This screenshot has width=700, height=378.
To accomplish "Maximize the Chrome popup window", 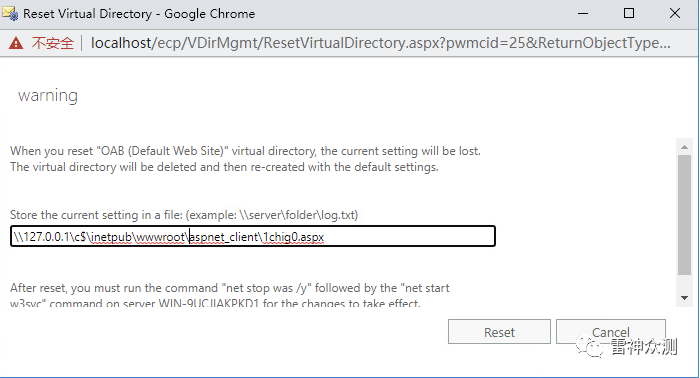I will (x=629, y=13).
